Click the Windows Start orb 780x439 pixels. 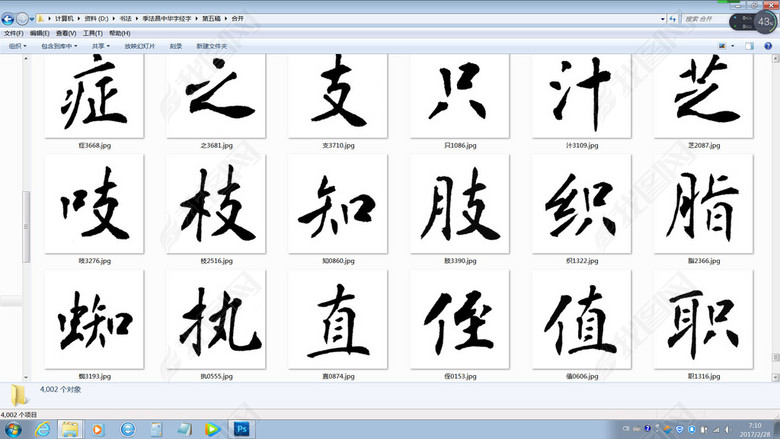click(x=13, y=428)
